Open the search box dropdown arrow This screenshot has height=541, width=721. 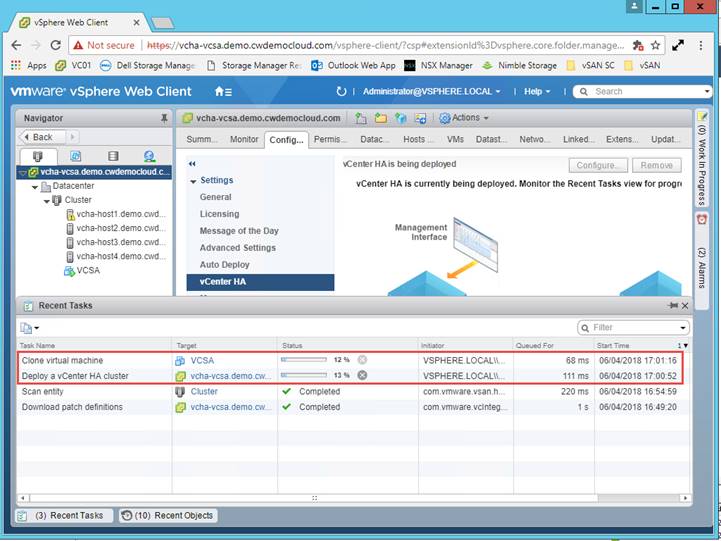coord(707,91)
